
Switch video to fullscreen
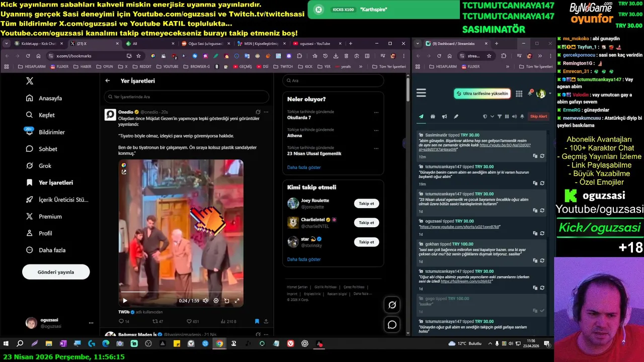click(237, 301)
